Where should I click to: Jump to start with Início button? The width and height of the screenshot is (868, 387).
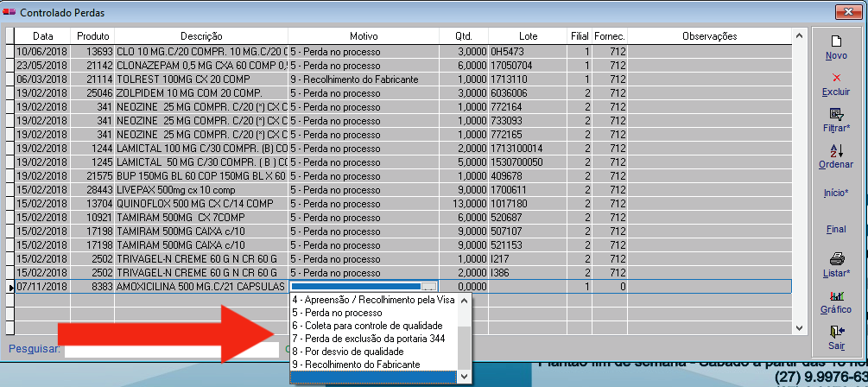(x=835, y=192)
